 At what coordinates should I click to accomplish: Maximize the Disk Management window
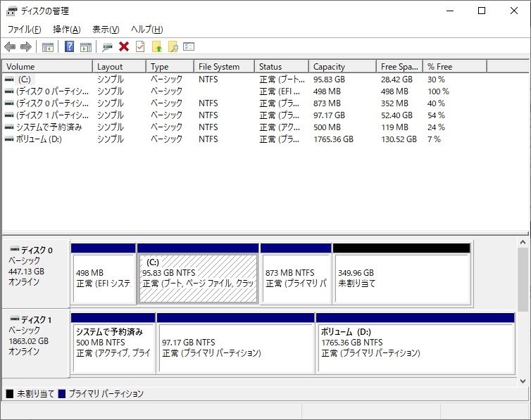click(x=482, y=11)
